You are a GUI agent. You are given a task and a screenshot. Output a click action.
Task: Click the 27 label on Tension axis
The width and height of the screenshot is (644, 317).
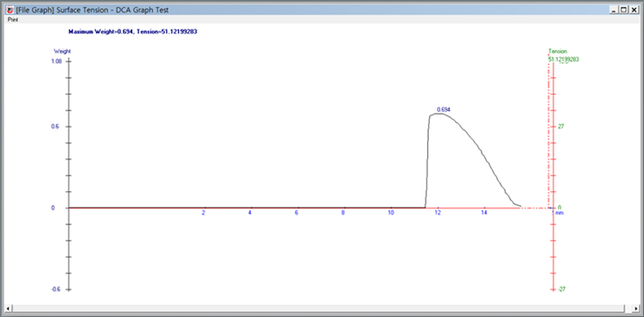(x=560, y=126)
